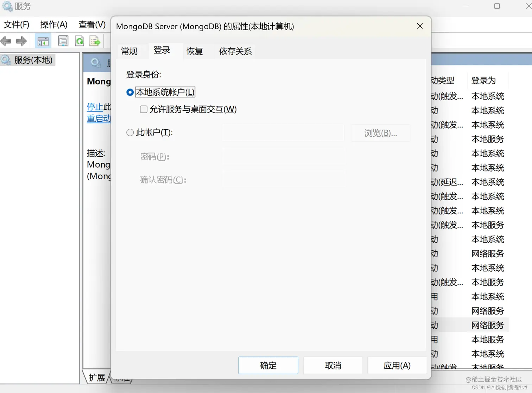This screenshot has height=393, width=532.
Task: Click the account name input field
Action: coord(283,133)
